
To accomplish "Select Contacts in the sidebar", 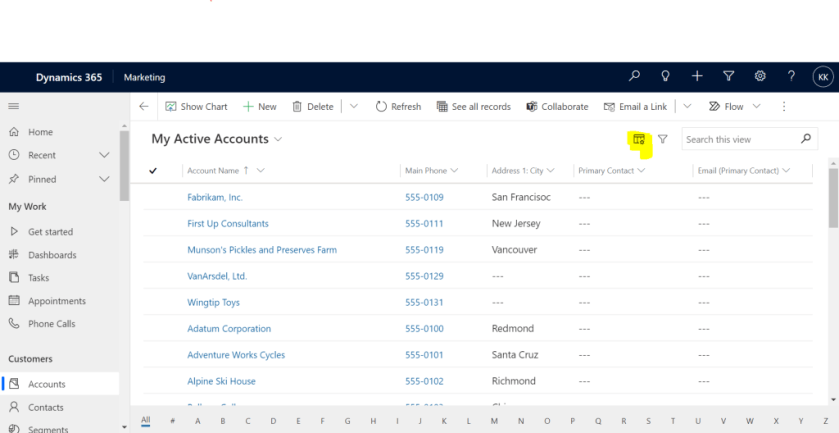I will (45, 408).
